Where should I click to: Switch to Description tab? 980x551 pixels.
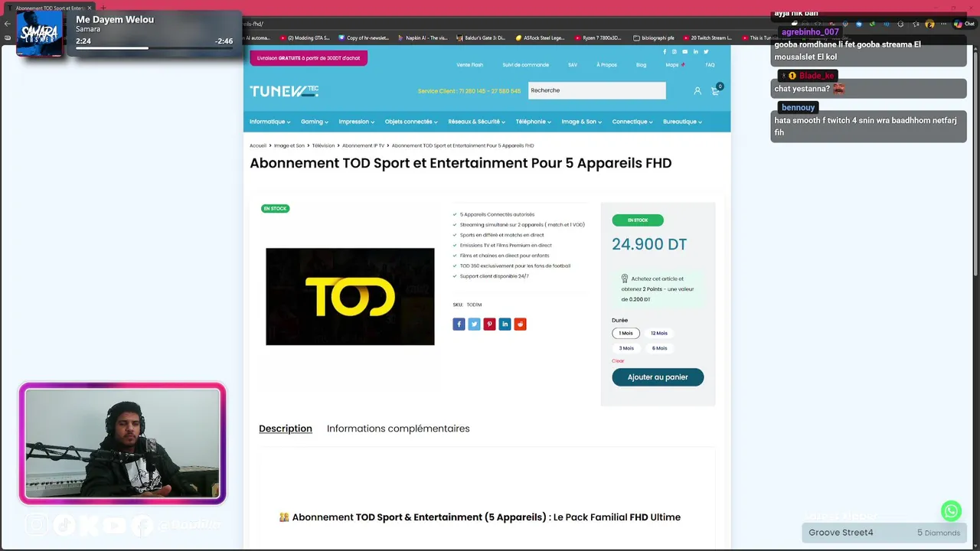(286, 429)
